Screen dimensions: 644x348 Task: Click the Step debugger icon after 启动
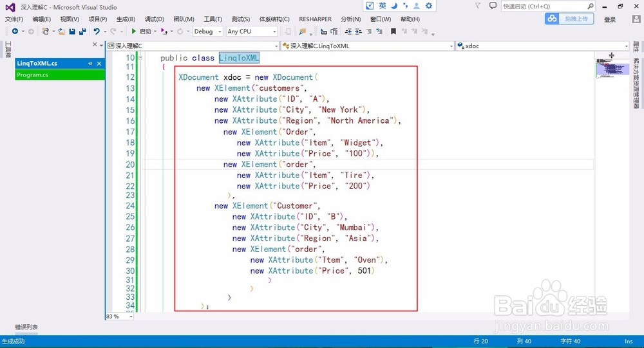tap(164, 31)
